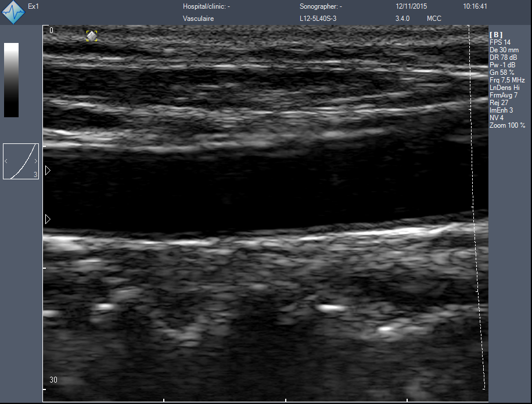532x404 pixels.
Task: Click the upper focus triangle marker
Action: click(48, 171)
